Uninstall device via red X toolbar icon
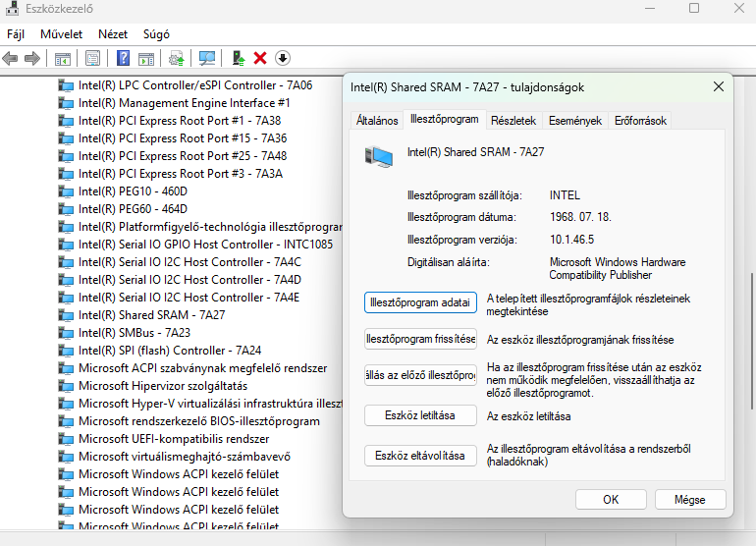Viewport: 756px width, 546px height. coord(260,58)
